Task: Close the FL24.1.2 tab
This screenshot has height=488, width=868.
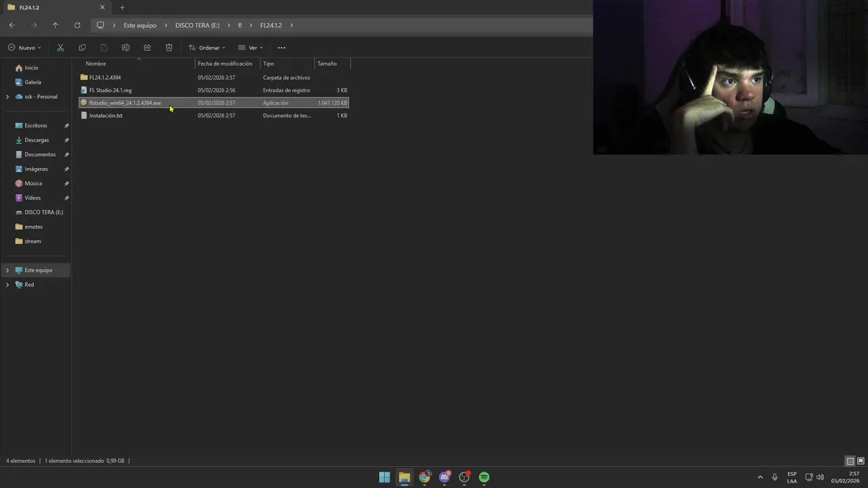Action: (x=102, y=7)
